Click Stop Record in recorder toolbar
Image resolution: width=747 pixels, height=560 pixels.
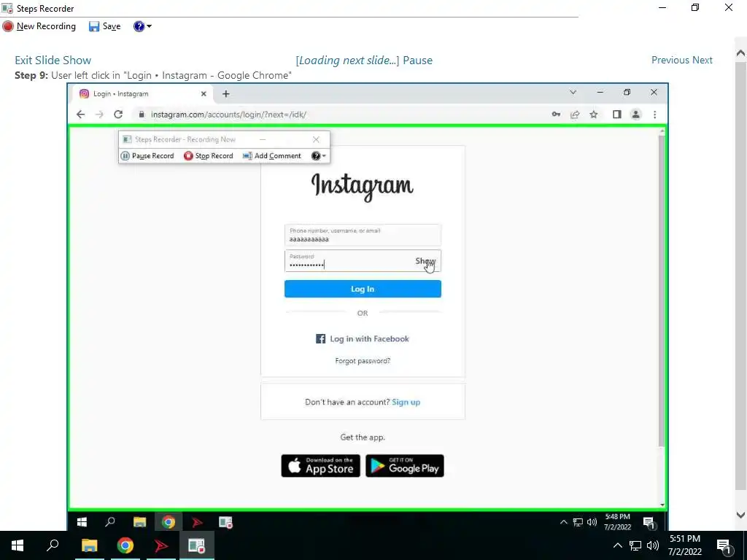209,156
